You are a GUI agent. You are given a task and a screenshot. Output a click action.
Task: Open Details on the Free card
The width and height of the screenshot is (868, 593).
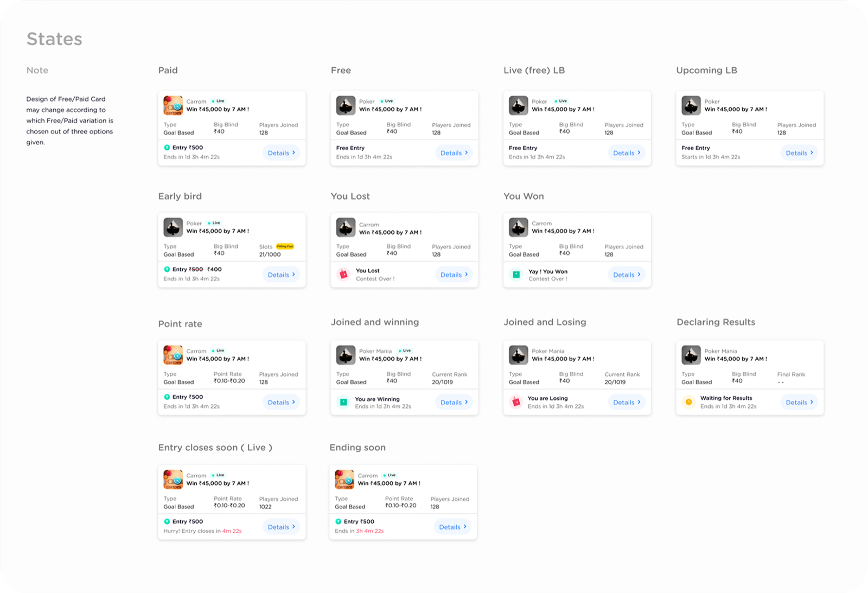click(x=454, y=153)
